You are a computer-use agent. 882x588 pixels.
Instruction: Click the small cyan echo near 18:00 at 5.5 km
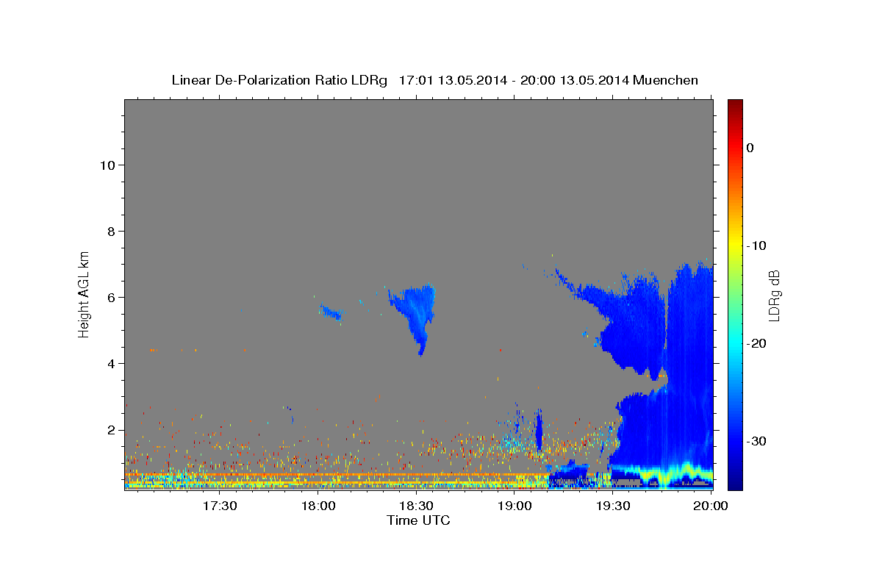(x=331, y=312)
